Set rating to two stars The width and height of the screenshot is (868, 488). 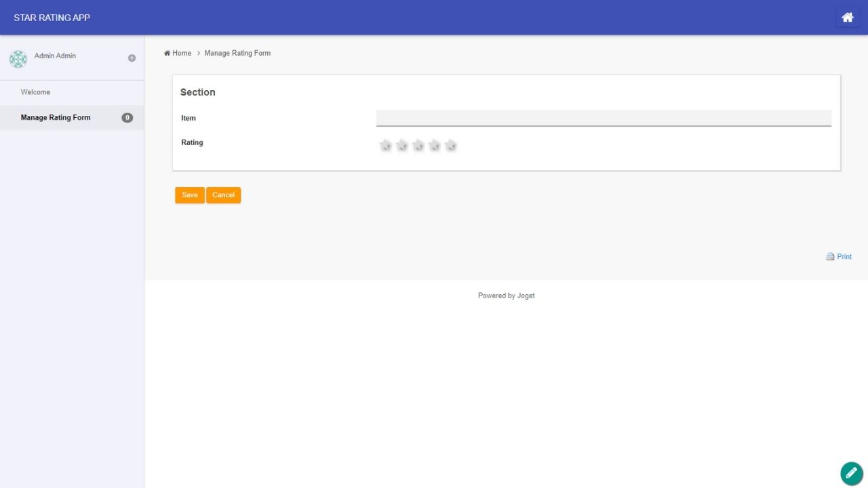(401, 145)
